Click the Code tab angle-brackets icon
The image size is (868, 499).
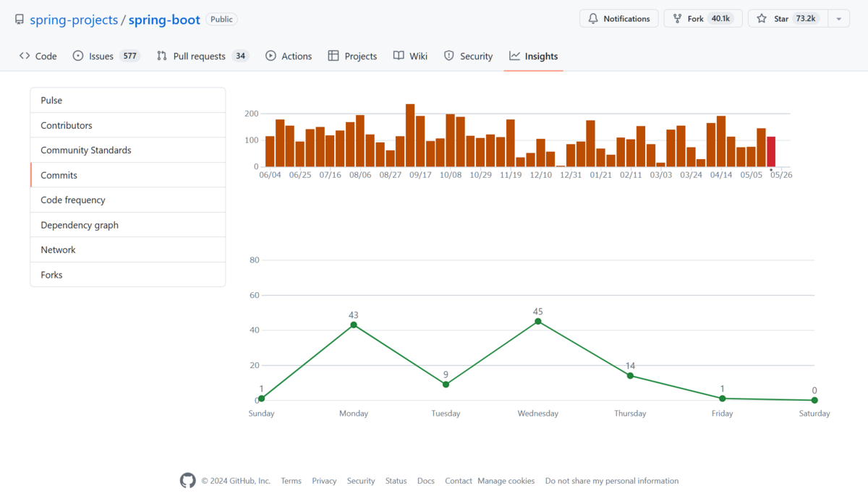[25, 56]
